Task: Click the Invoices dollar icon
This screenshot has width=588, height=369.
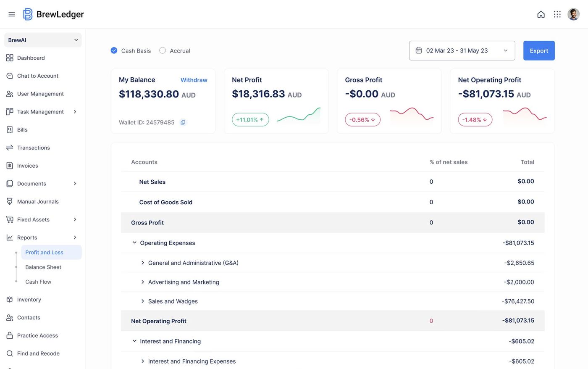Action: pos(10,166)
